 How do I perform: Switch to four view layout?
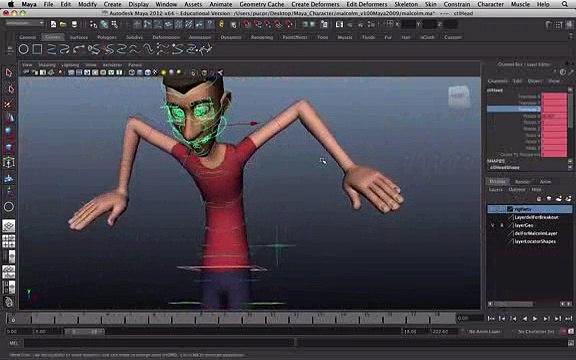pos(8,241)
